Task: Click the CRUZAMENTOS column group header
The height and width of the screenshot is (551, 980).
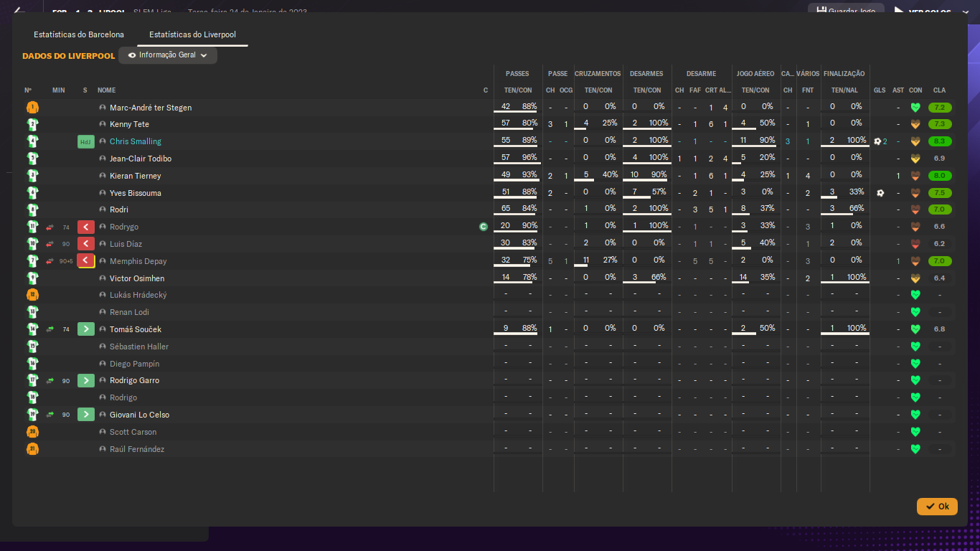Action: pyautogui.click(x=598, y=74)
